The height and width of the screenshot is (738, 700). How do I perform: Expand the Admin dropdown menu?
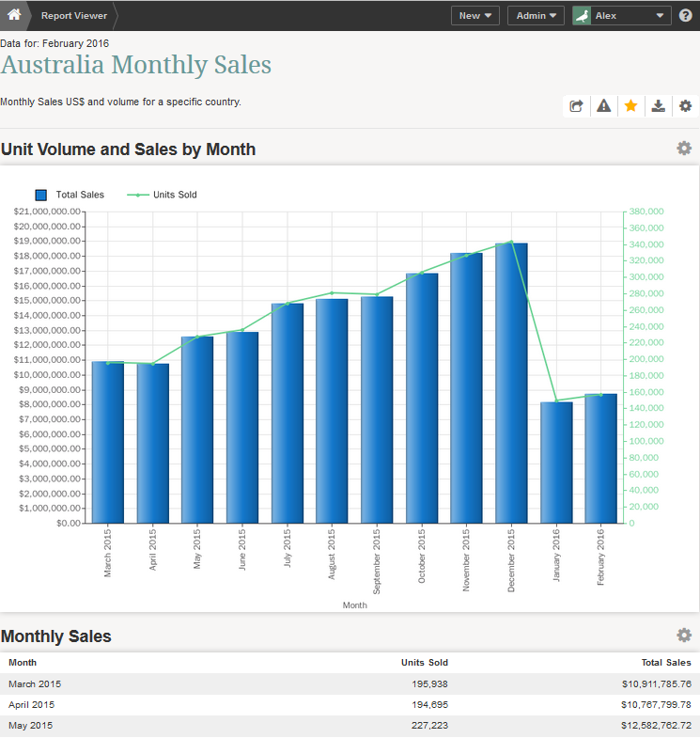click(536, 16)
